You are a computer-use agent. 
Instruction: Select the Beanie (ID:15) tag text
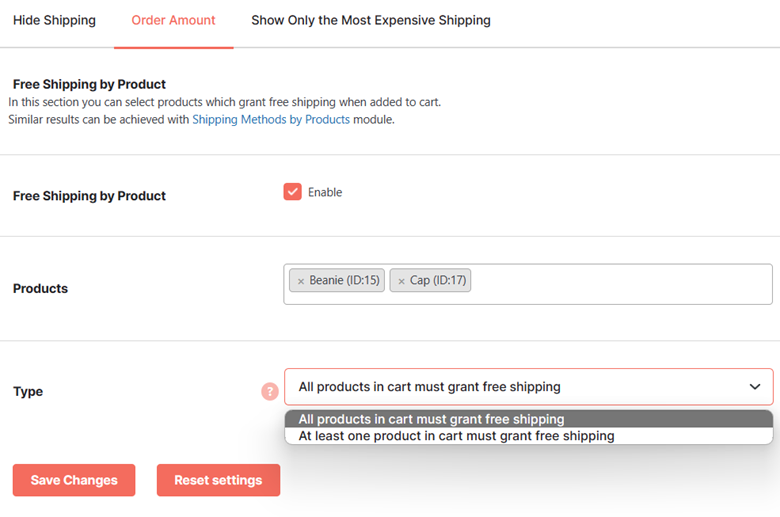click(x=344, y=280)
